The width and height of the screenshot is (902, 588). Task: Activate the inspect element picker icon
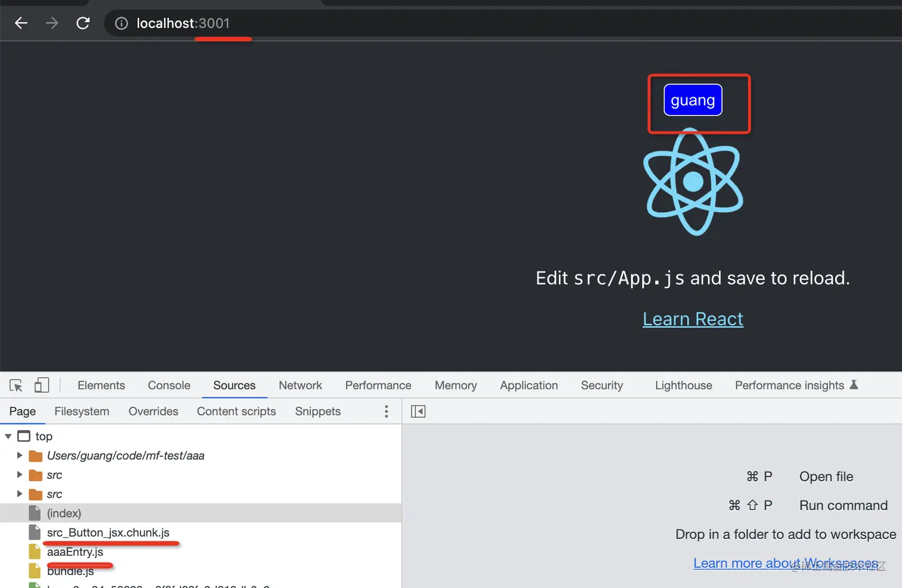point(16,385)
